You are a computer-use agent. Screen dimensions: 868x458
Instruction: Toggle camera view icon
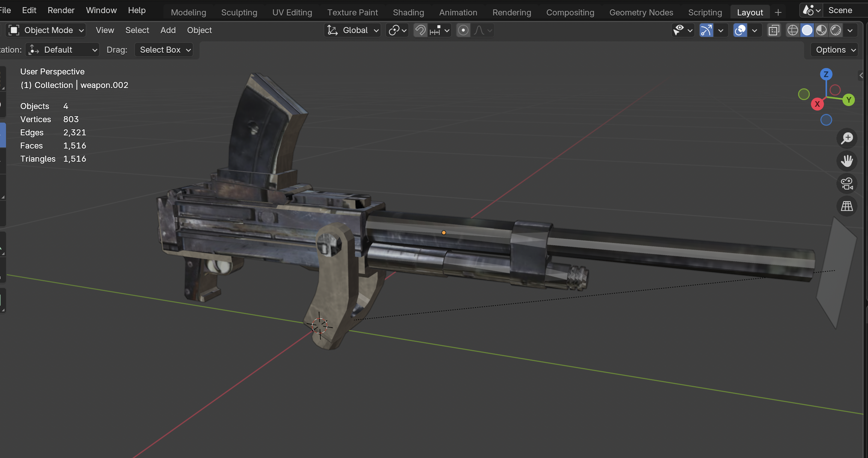(847, 184)
